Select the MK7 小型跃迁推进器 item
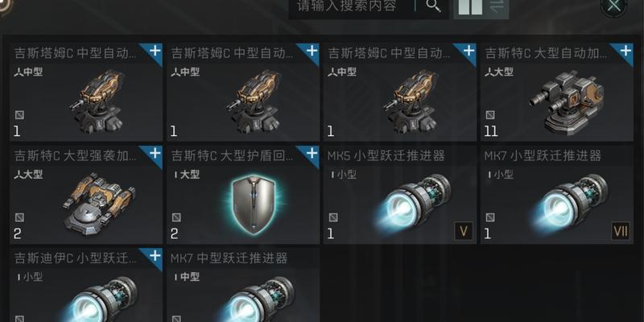 click(x=556, y=195)
